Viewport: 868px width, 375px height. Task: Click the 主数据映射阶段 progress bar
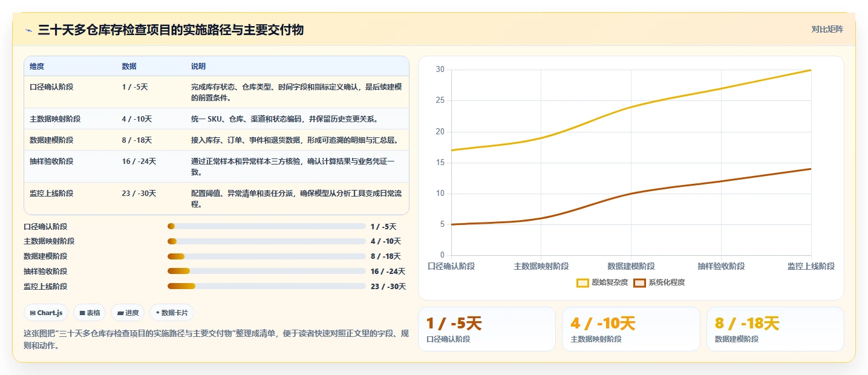267,241
